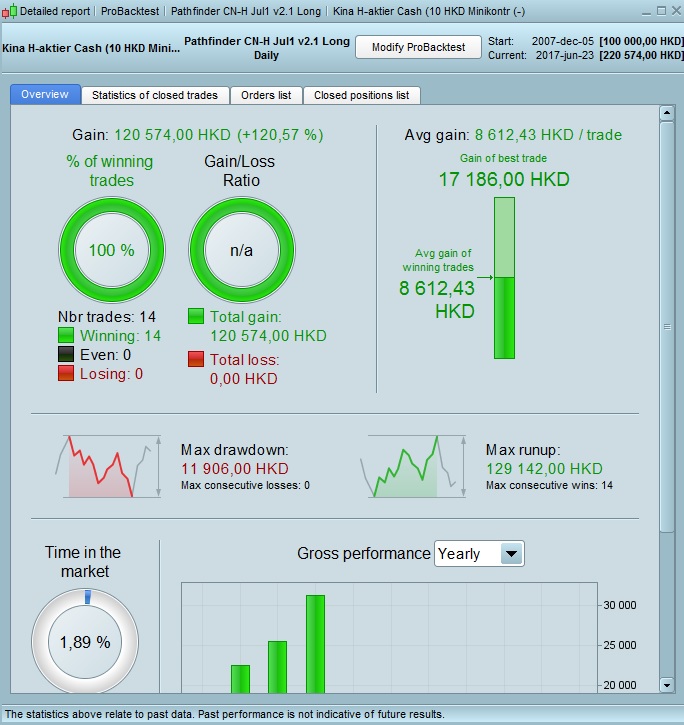Click the Max runup chart thumbnail
The height and width of the screenshot is (725, 684).
click(x=413, y=466)
